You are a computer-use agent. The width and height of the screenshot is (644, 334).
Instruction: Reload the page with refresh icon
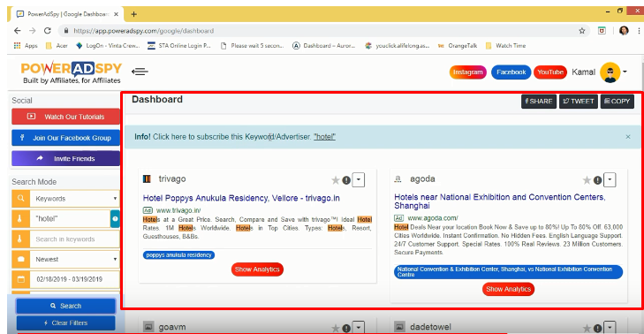pos(48,31)
